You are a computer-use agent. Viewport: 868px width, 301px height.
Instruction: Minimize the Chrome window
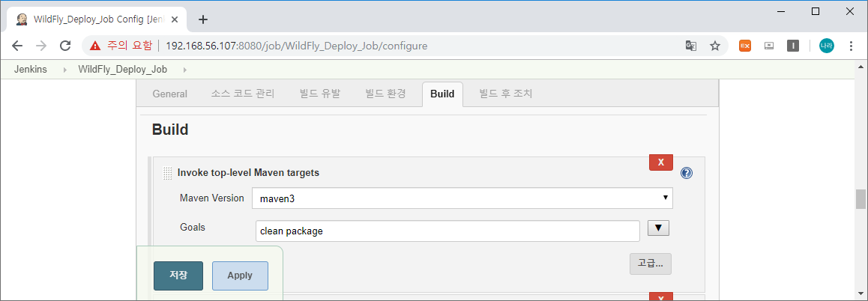(781, 11)
